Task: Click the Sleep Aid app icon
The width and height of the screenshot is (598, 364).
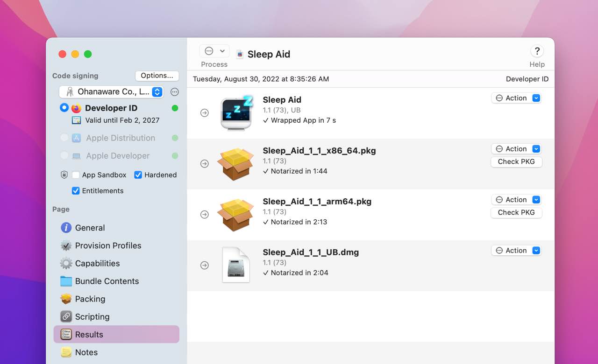Action: coord(236,113)
